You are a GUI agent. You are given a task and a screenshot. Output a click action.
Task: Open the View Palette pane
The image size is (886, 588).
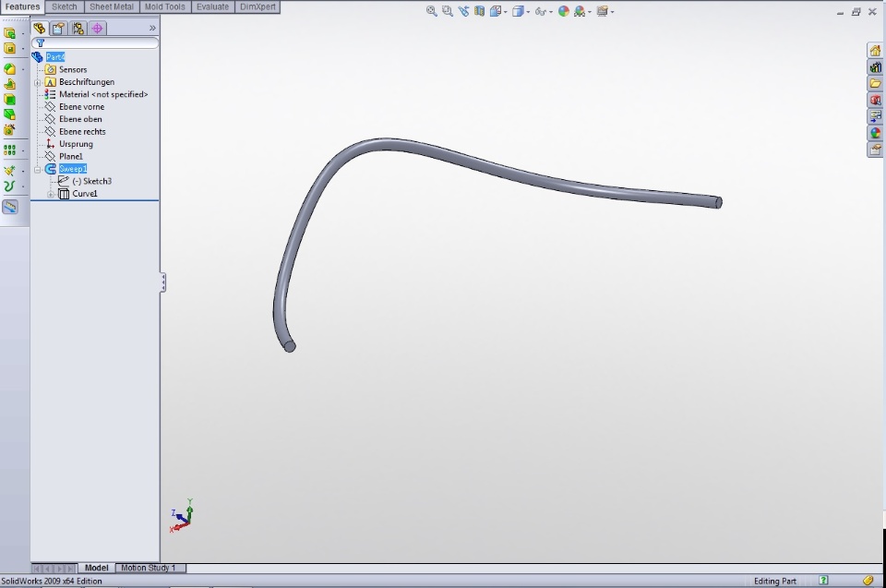[x=875, y=116]
